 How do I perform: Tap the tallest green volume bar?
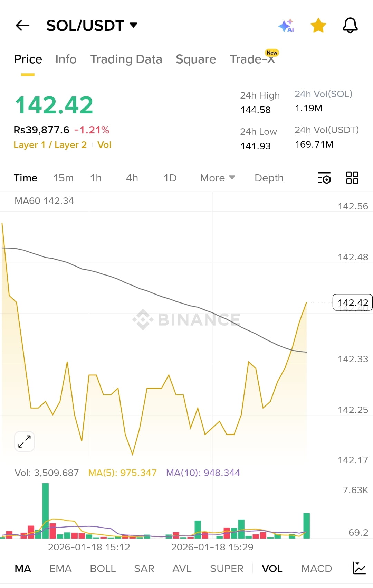coord(46,511)
